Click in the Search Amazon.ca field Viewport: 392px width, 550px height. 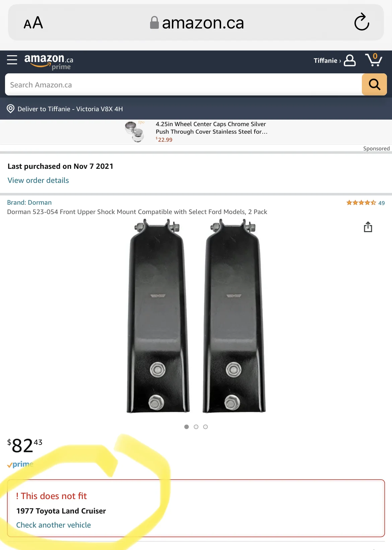click(x=183, y=84)
